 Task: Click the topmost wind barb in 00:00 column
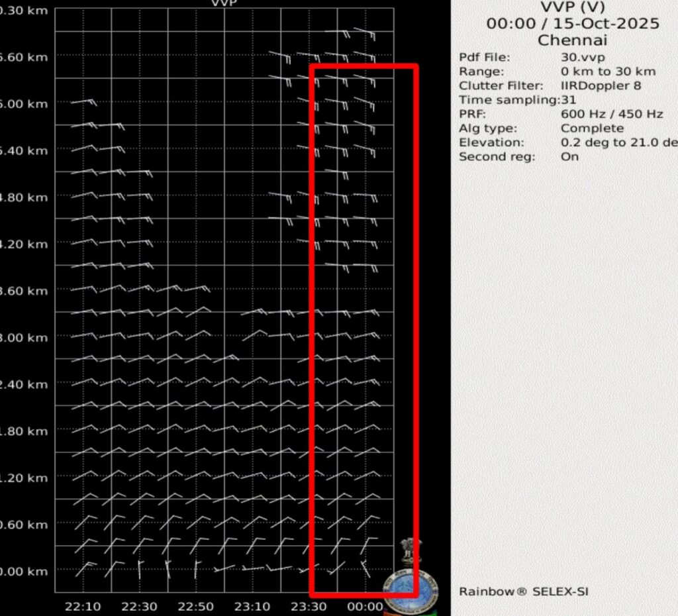pos(365,32)
